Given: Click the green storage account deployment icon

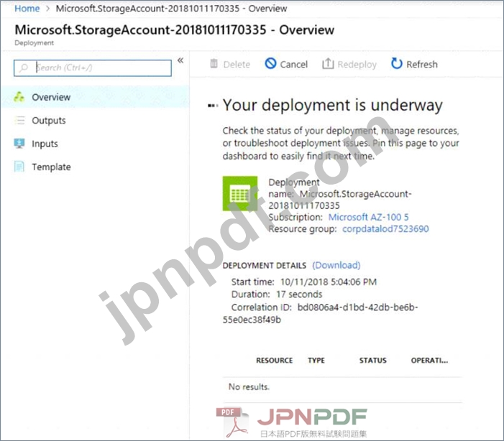Looking at the screenshot, I should click(x=240, y=193).
